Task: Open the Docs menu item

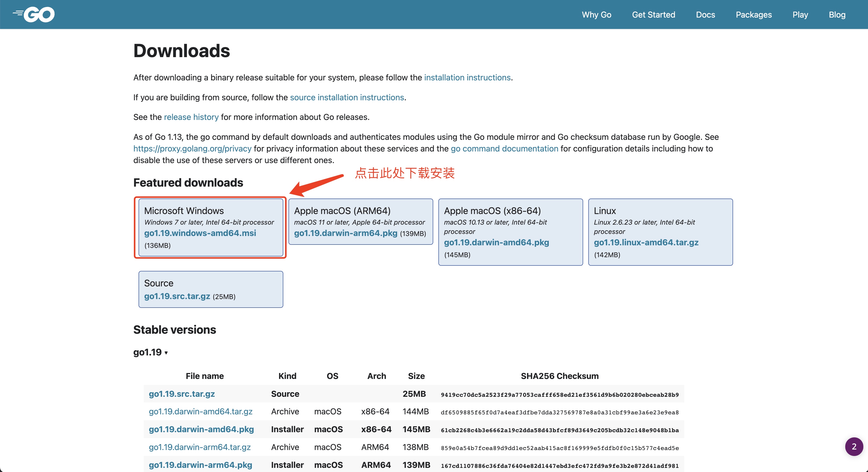Action: tap(705, 15)
